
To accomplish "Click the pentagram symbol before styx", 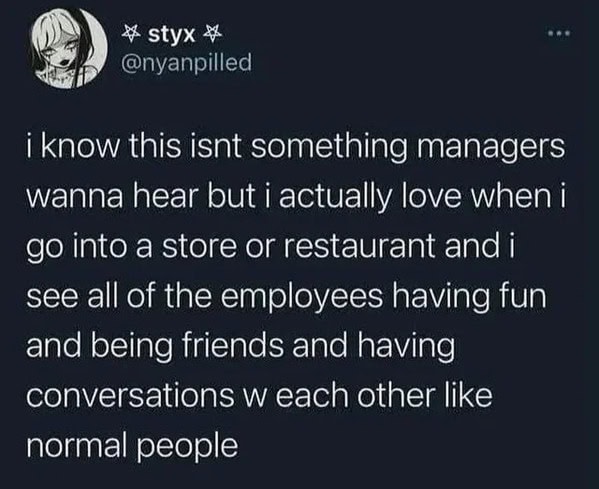I will click(x=131, y=35).
